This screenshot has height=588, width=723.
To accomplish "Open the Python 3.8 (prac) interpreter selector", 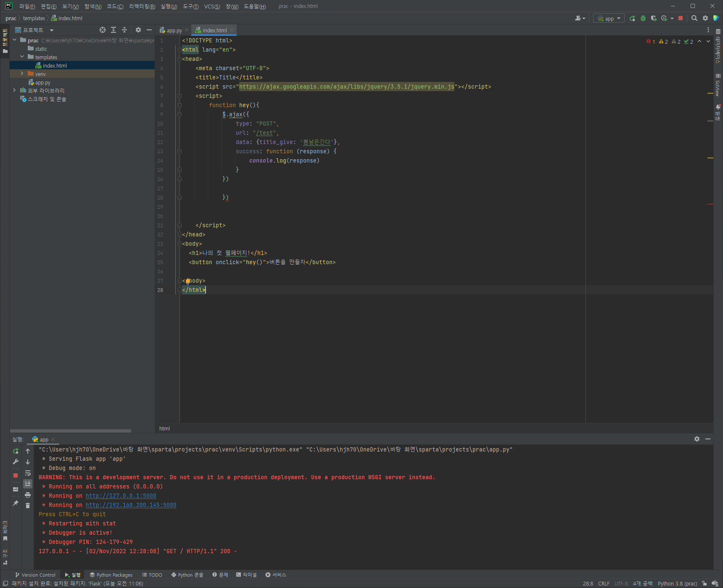I will tap(677, 583).
